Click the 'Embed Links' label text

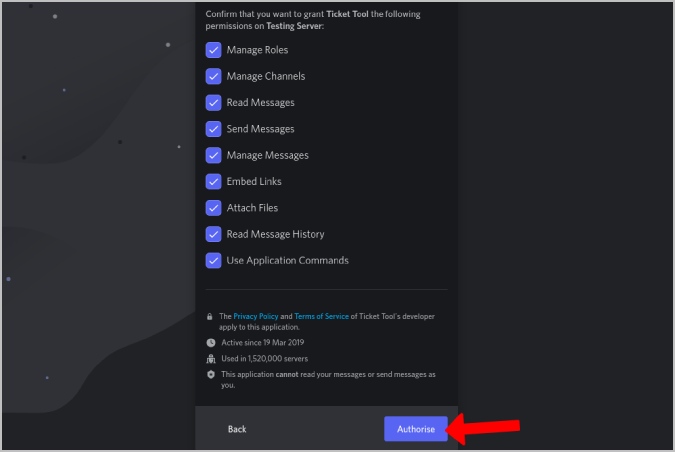coord(254,181)
